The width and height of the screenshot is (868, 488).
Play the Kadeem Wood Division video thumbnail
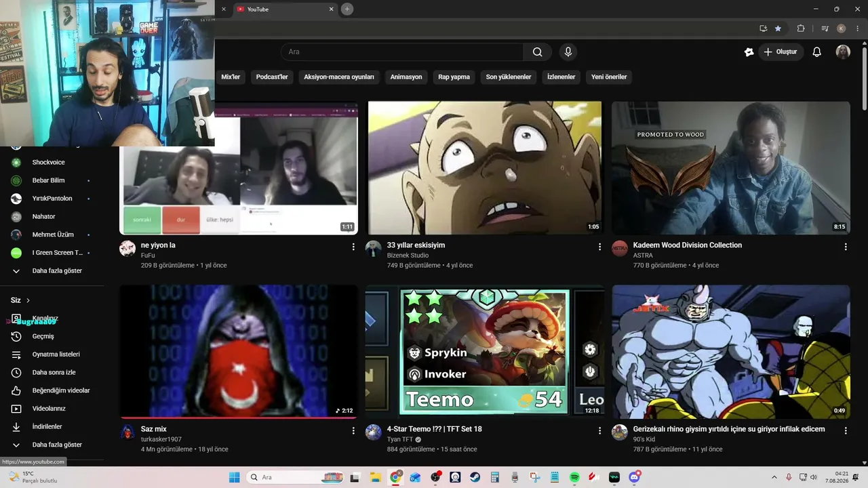[730, 168]
